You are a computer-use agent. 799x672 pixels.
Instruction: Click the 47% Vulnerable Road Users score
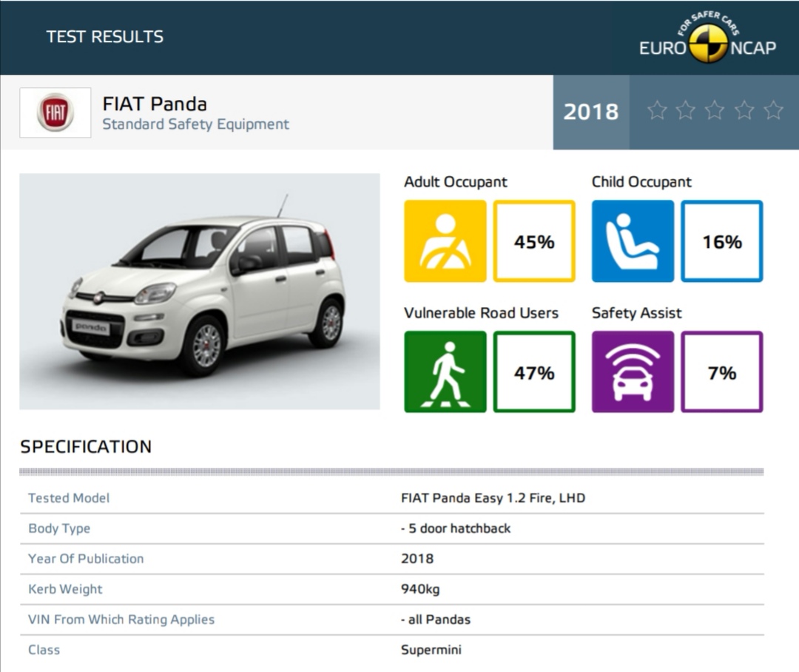coord(534,372)
